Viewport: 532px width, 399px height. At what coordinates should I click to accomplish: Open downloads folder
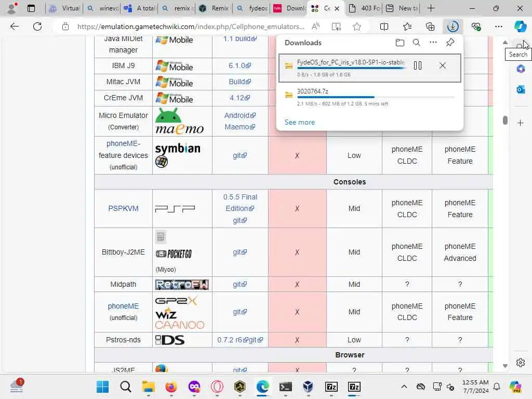(x=400, y=43)
